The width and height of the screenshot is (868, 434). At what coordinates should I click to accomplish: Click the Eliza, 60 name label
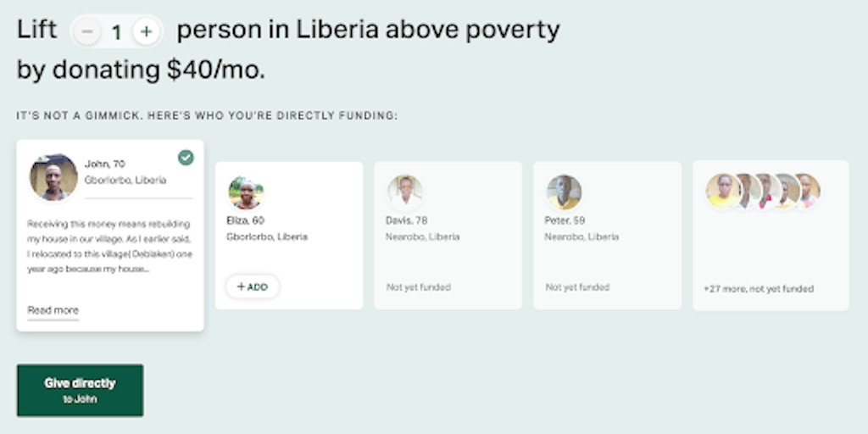(247, 220)
